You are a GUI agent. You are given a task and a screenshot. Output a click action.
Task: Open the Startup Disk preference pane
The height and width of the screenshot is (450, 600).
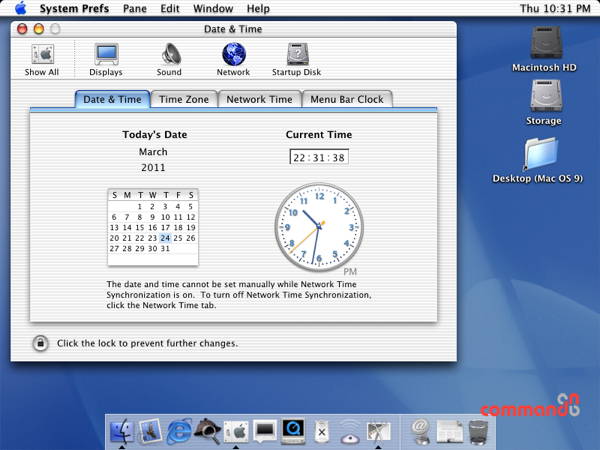297,59
